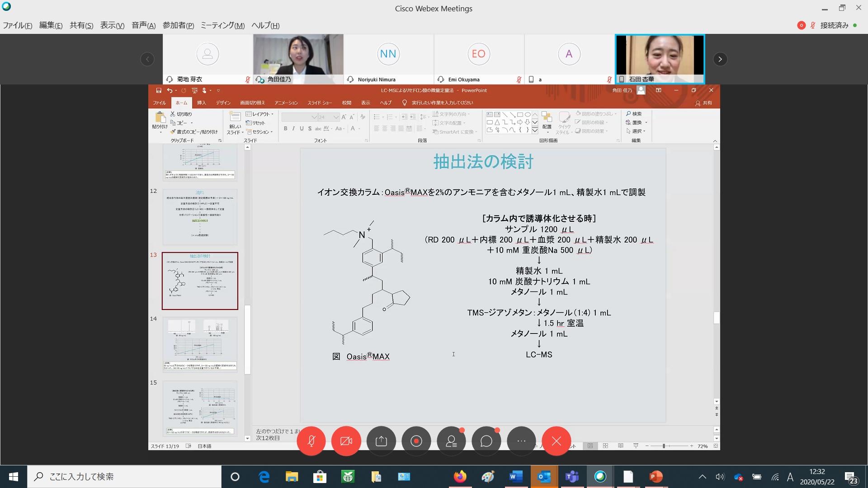This screenshot has width=868, height=488.
Task: Open the participants panel icon
Action: coord(451,441)
